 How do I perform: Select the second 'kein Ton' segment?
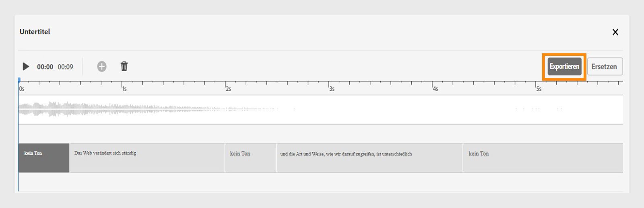pos(250,158)
